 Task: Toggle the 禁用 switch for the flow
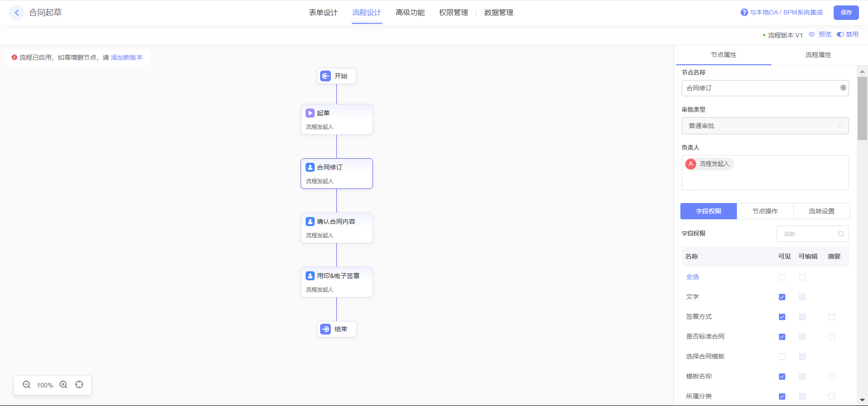(840, 34)
